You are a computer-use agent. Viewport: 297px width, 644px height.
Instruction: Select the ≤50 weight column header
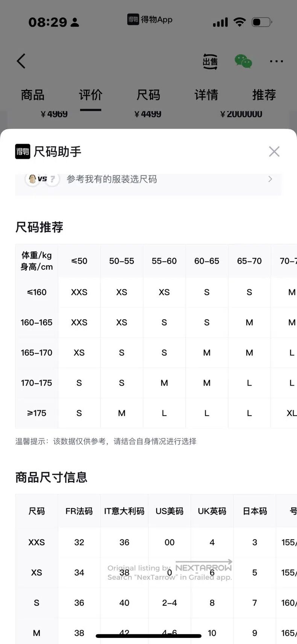click(79, 261)
